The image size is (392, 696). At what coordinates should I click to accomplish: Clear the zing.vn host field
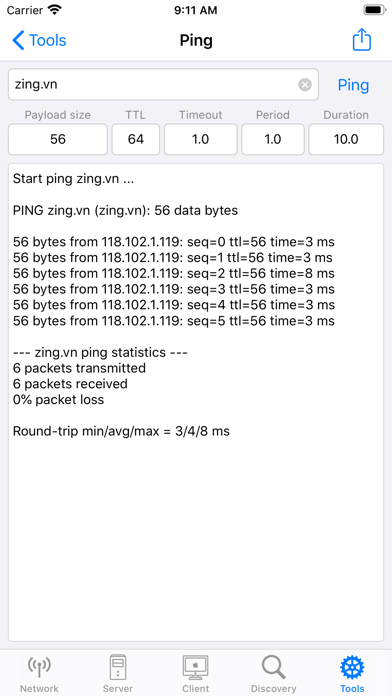click(x=305, y=84)
